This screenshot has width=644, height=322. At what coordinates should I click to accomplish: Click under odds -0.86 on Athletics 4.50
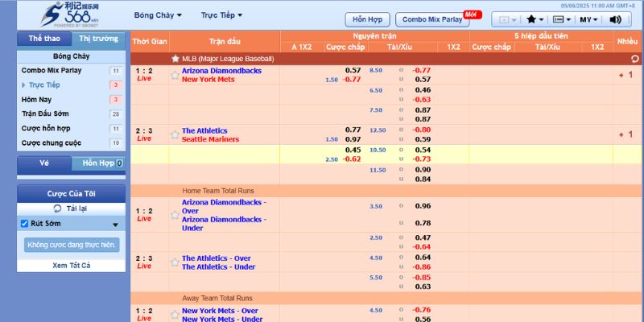tap(421, 267)
